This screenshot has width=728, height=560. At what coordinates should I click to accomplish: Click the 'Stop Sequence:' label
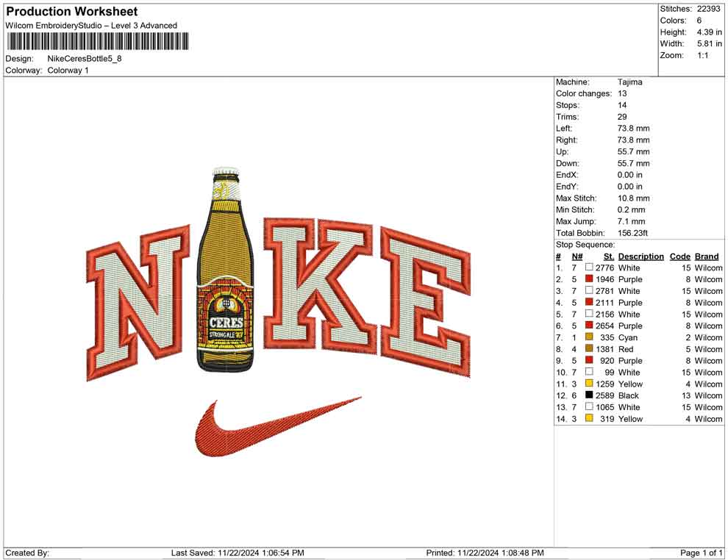585,245
